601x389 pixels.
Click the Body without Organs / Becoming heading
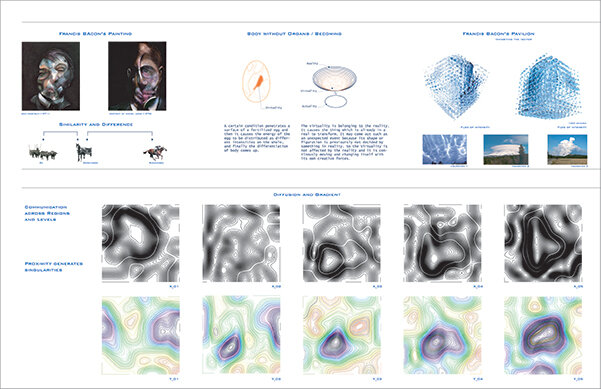coord(294,34)
